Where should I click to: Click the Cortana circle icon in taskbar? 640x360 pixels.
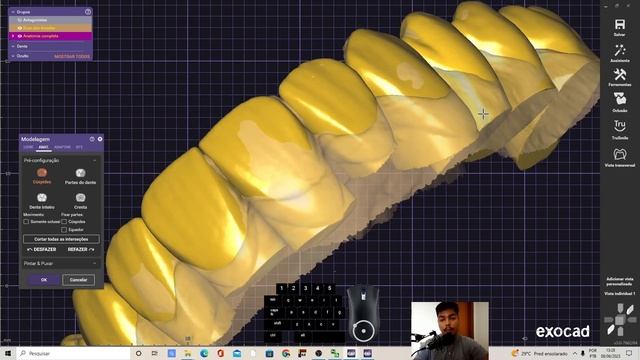pyautogui.click(x=138, y=353)
